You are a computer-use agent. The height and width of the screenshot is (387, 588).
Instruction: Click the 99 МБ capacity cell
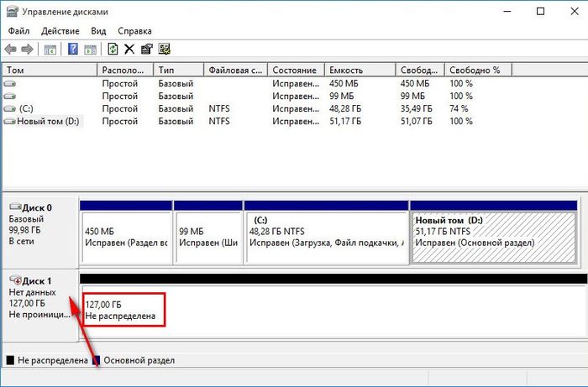click(342, 97)
